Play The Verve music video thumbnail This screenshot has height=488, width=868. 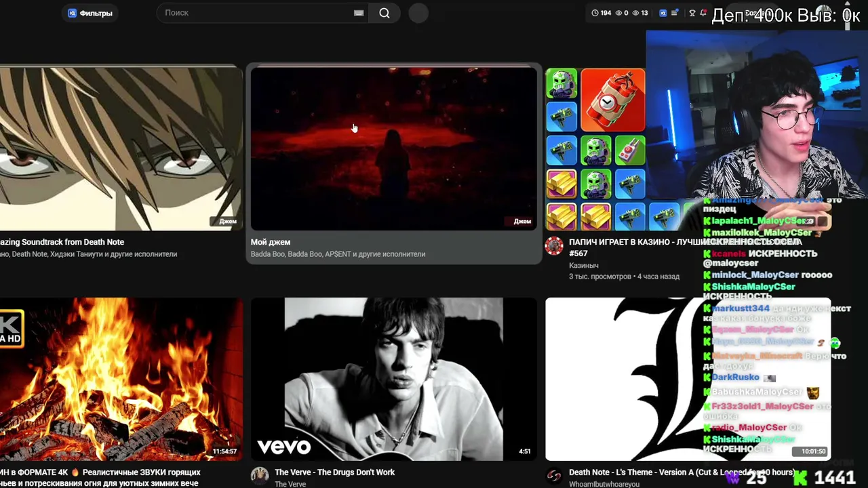tap(394, 379)
